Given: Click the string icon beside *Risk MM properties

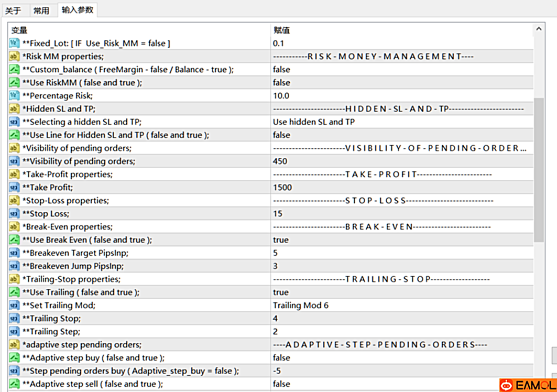Looking at the screenshot, I should click(15, 57).
